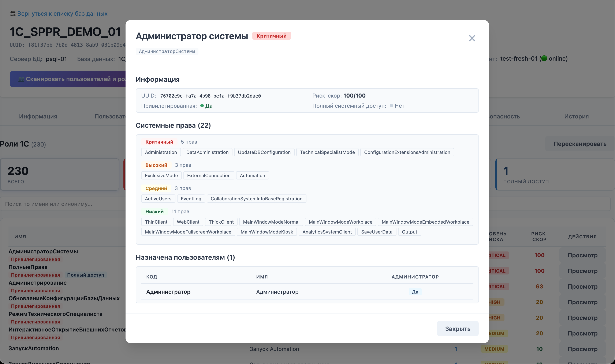Close the modal with the X icon

(472, 38)
